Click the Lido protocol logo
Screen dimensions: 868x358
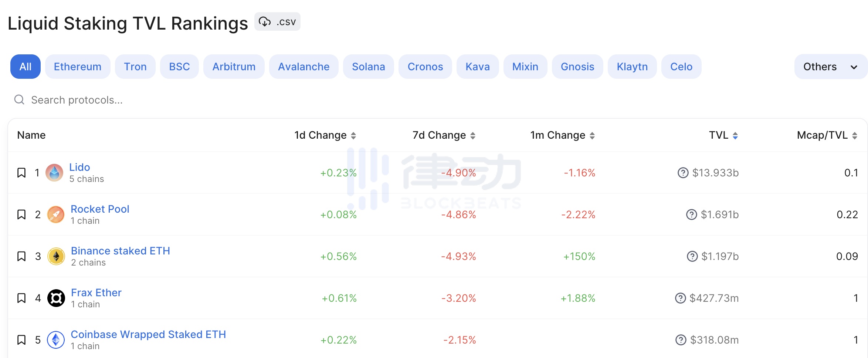[x=54, y=173]
